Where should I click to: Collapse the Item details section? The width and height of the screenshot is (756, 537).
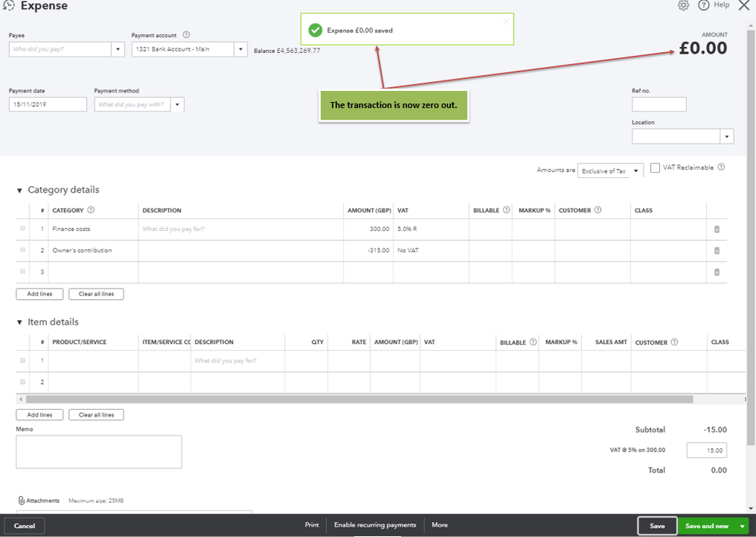(19, 323)
